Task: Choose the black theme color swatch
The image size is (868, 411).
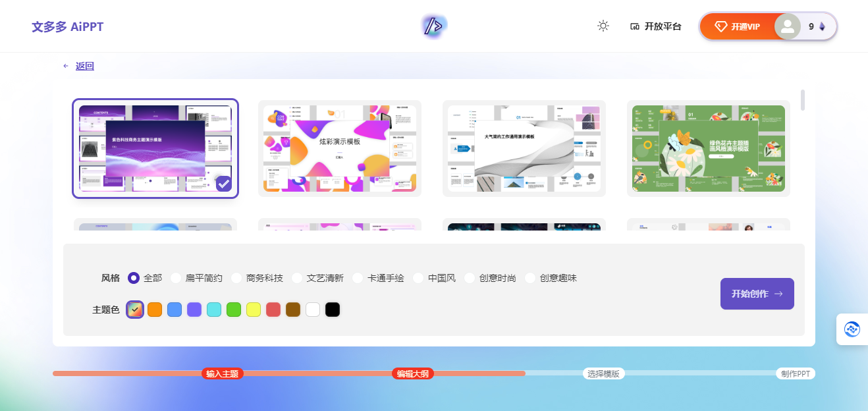Action: [333, 310]
